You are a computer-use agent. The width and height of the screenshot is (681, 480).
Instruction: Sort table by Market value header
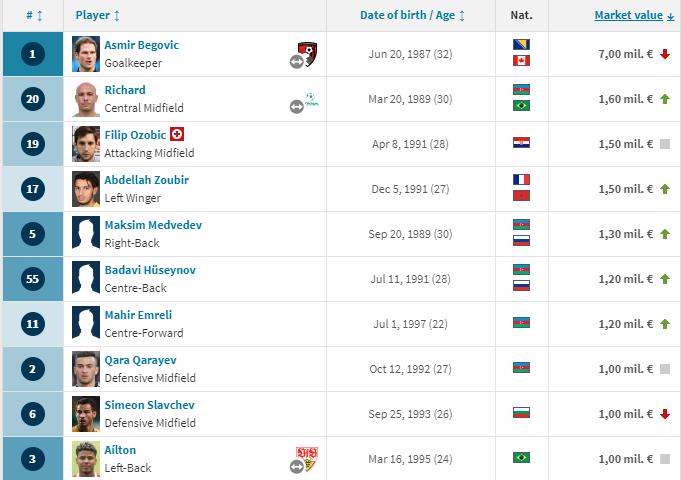click(x=634, y=16)
